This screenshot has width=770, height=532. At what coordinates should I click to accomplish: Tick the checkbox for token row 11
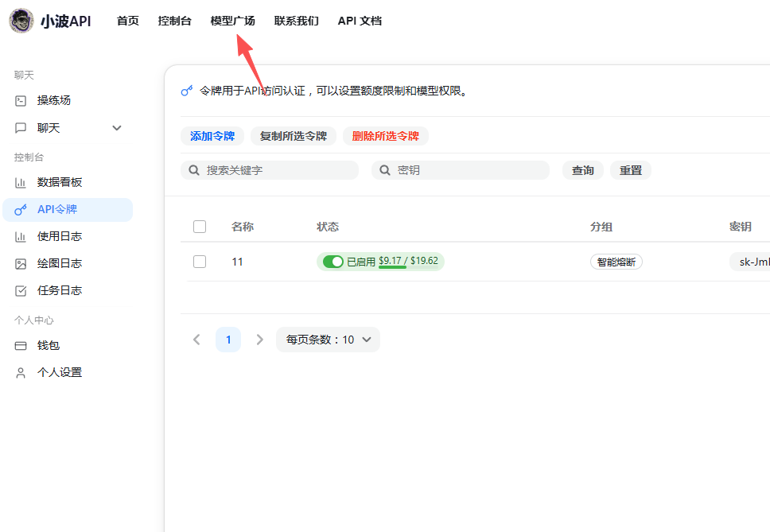pos(200,262)
